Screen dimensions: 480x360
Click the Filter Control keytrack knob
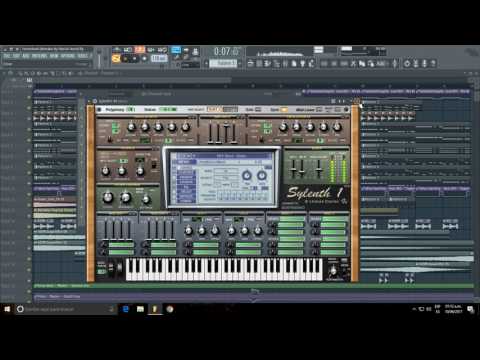click(x=146, y=199)
